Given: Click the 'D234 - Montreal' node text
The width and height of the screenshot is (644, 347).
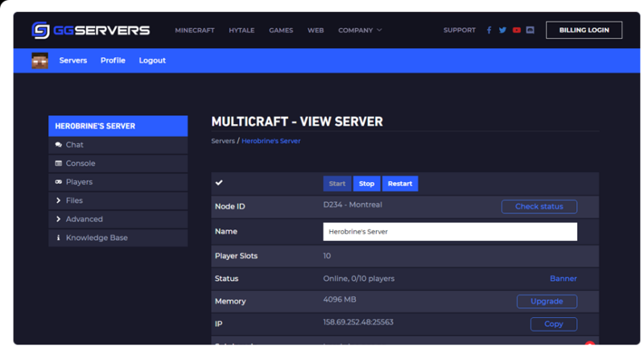Looking at the screenshot, I should (353, 204).
